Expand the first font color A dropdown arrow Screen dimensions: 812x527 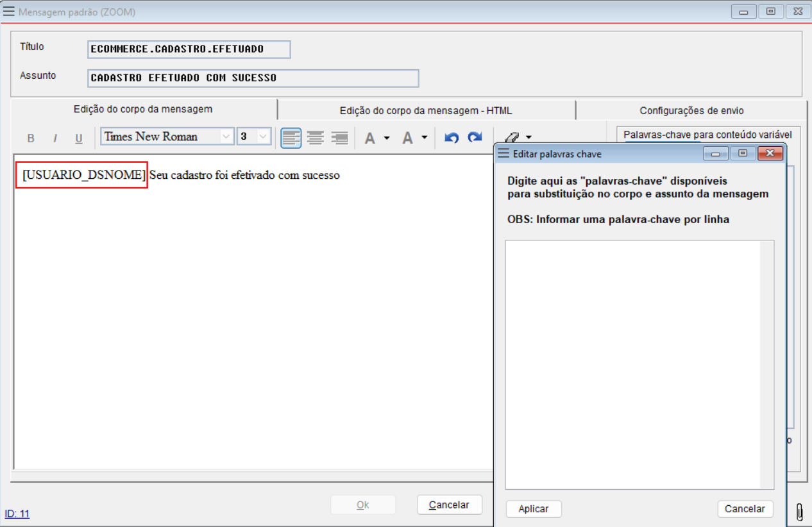387,138
